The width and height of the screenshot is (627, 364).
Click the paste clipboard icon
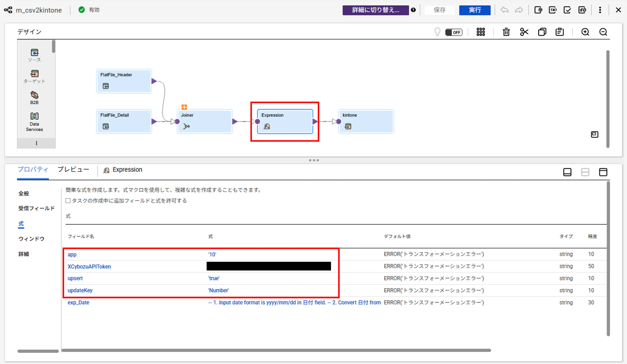[x=560, y=32]
